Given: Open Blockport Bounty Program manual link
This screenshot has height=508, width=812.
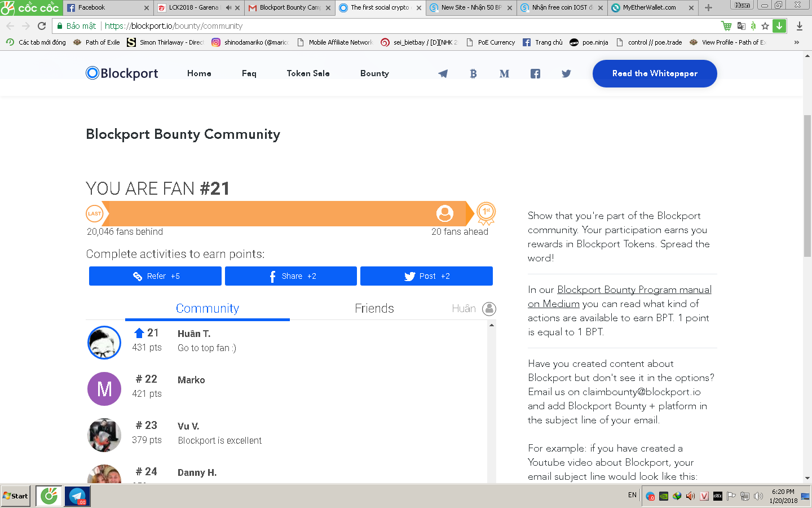Looking at the screenshot, I should click(620, 296).
